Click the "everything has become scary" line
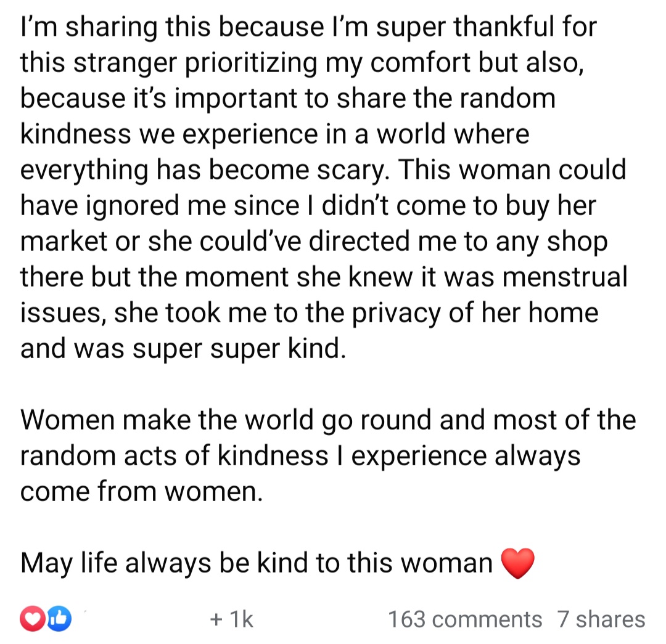Viewport: 666px width, 644px height. coord(323,169)
